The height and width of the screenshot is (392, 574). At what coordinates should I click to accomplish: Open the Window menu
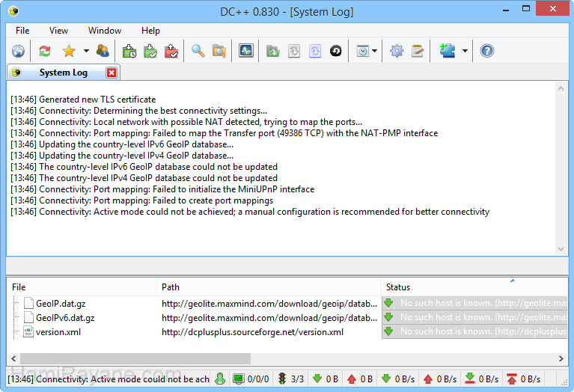click(105, 31)
